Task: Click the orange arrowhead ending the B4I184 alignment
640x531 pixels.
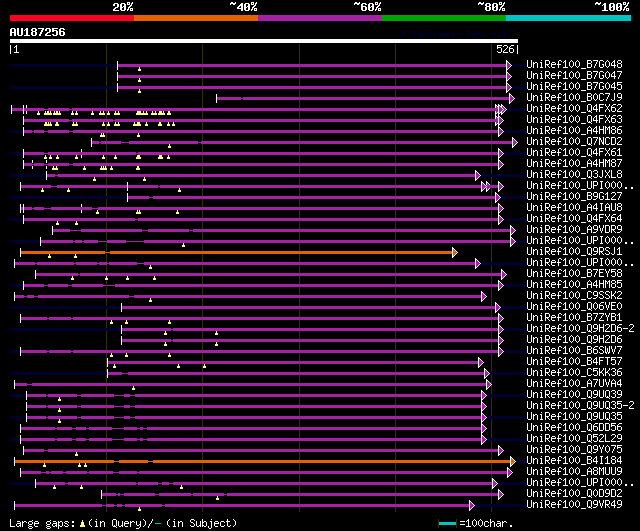Action: click(513, 462)
